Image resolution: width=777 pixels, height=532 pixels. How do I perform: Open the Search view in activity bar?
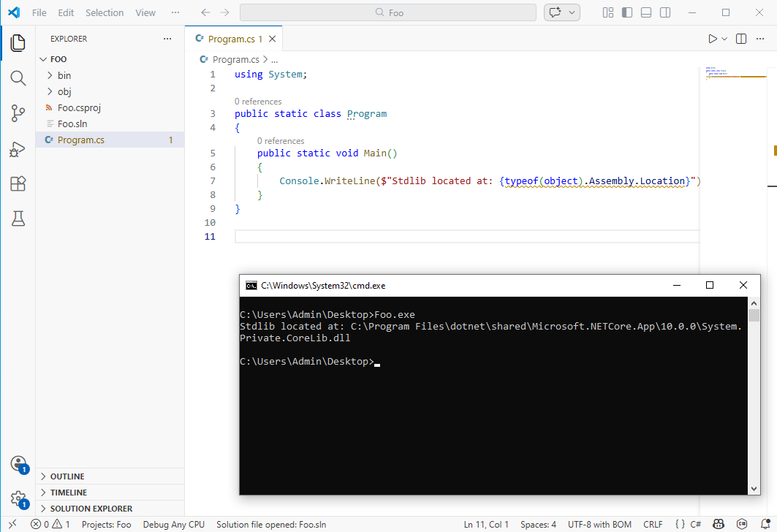[x=18, y=78]
